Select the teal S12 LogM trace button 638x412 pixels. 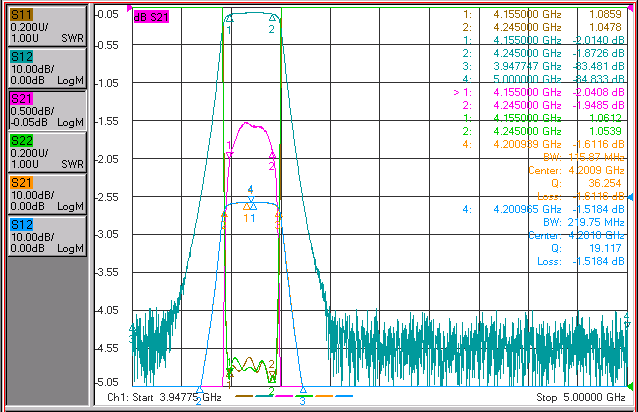[x=47, y=68]
